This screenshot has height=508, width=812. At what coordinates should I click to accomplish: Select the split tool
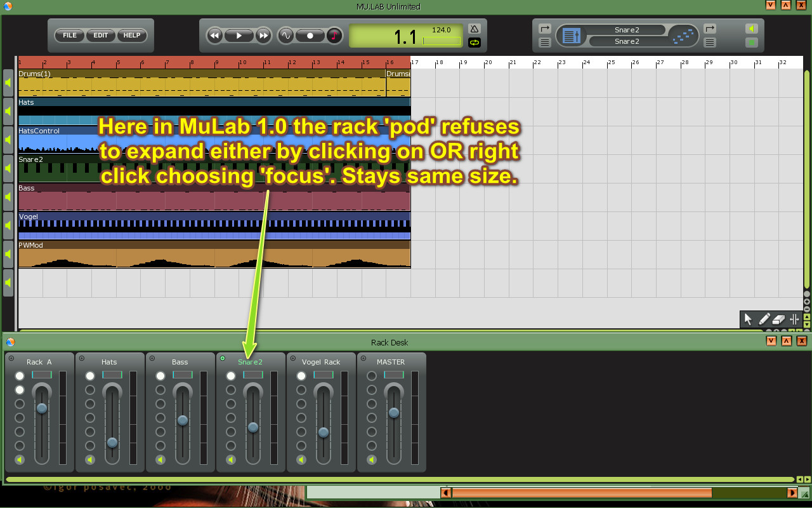[x=794, y=319]
